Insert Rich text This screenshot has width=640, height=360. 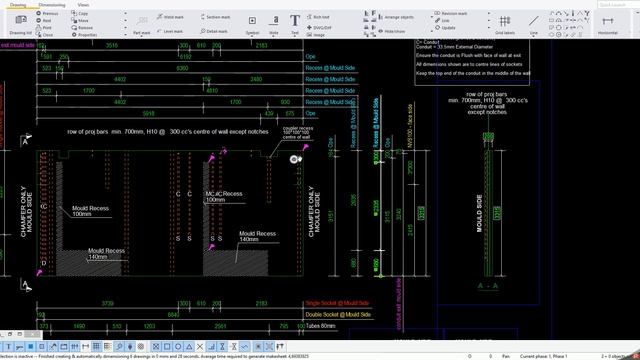318,17
